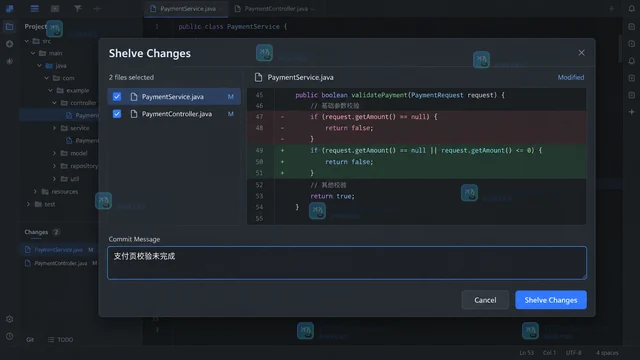640x360 pixels.
Task: Click the validatePayment method signature line 45
Action: 417,95
